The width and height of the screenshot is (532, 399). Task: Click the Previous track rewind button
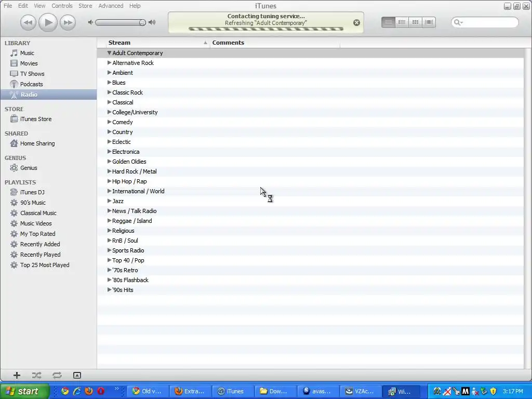coord(28,23)
